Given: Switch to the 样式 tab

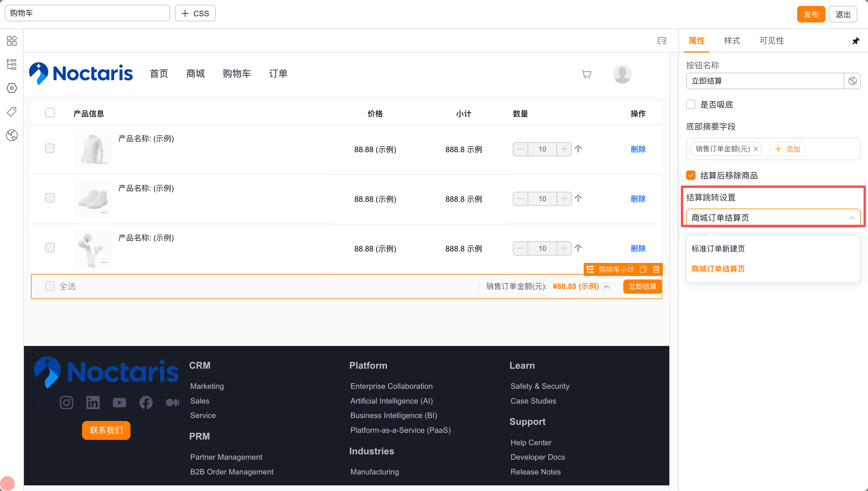Looking at the screenshot, I should point(732,41).
